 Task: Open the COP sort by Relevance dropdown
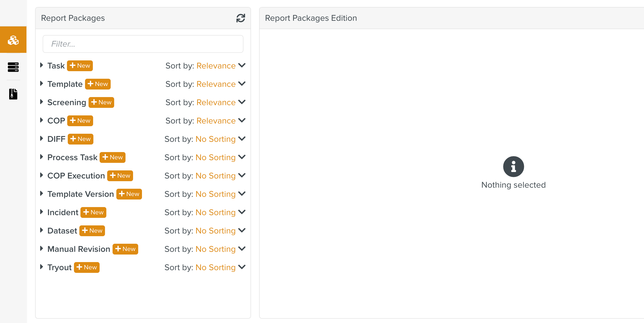(221, 121)
